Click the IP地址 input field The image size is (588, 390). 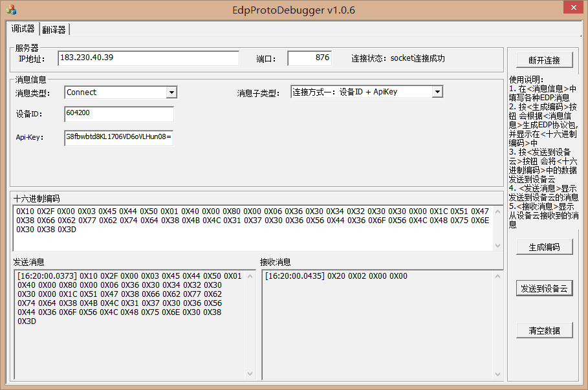coord(148,58)
